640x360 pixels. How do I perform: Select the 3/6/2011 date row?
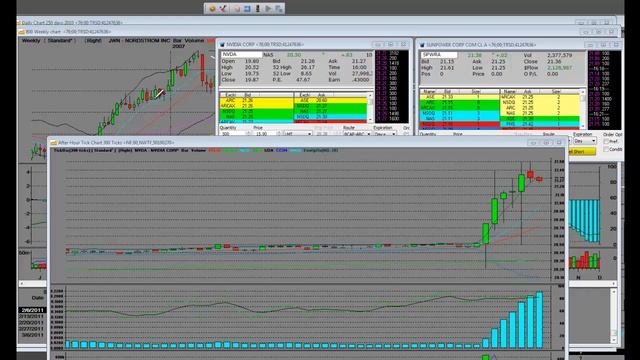(x=32, y=335)
